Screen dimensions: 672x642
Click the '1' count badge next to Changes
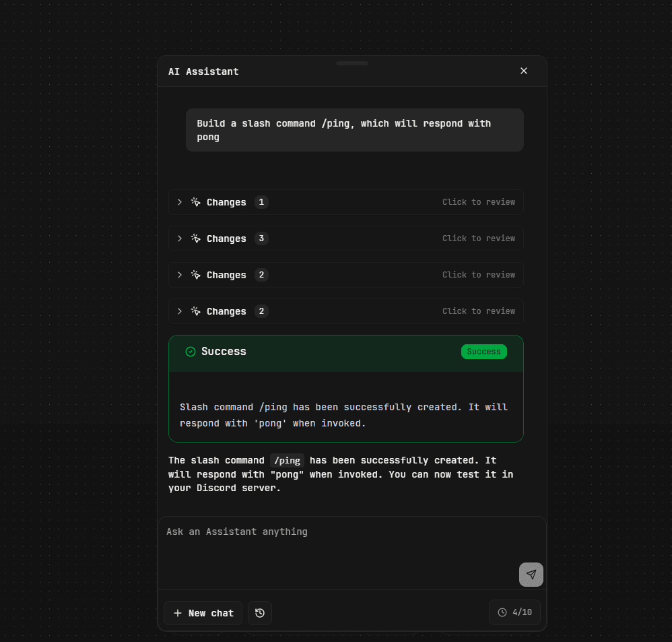click(x=262, y=201)
